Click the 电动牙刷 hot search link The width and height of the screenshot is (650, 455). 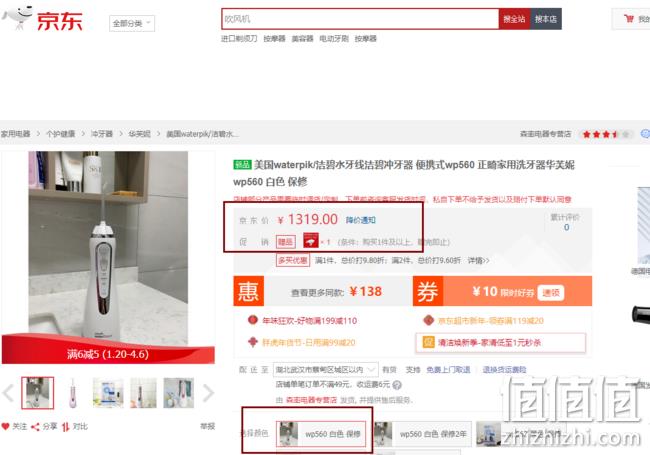[x=334, y=39]
